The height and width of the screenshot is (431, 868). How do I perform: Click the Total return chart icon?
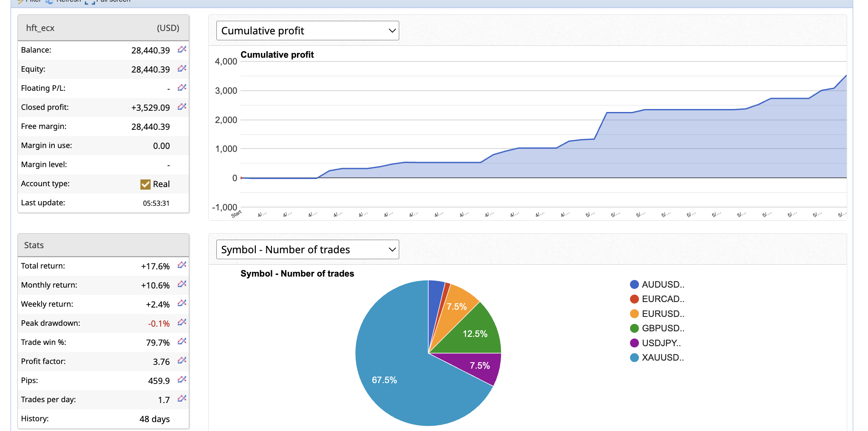pos(182,265)
